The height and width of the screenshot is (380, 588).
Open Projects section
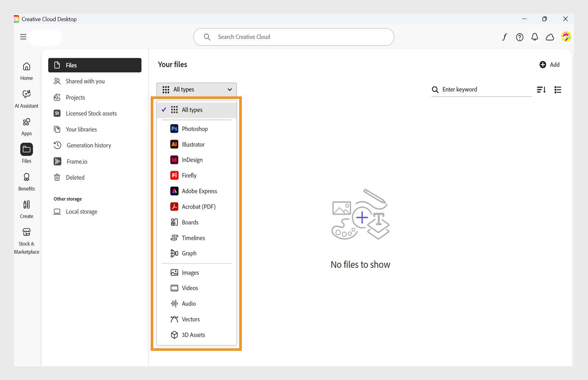coord(95,97)
